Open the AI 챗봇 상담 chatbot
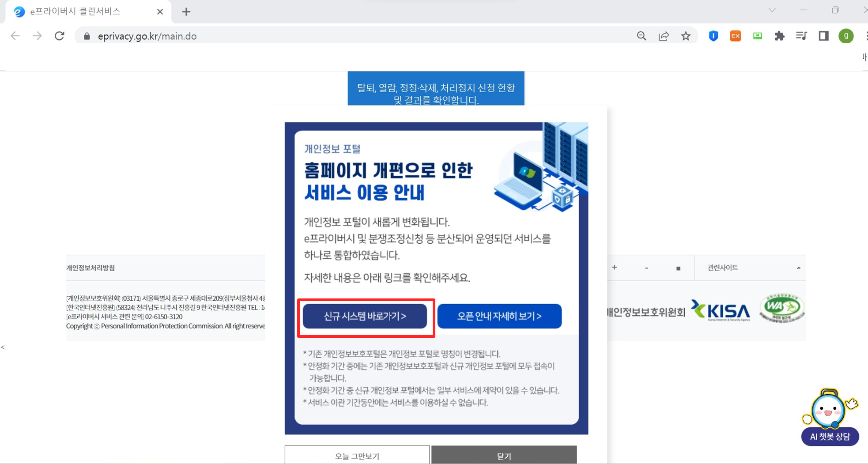The image size is (868, 464). [x=830, y=437]
